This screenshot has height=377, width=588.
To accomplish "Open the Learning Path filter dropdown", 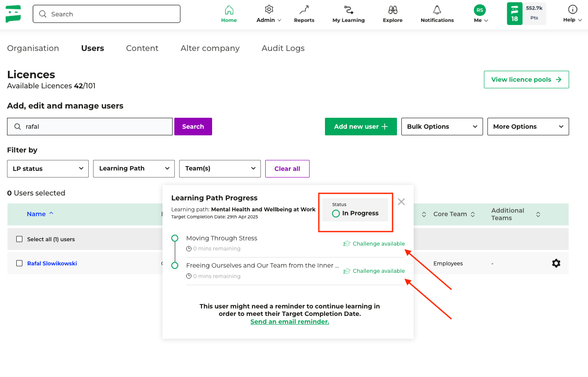I will coord(134,169).
